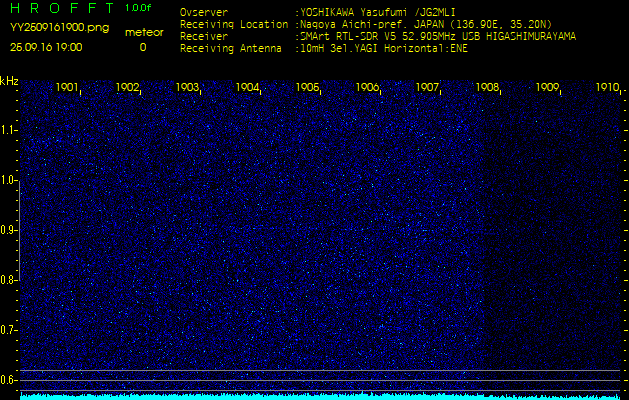Viewport: 629px width, 400px height.
Task: Click the 1.1 kHz frequency tick
Action: click(x=9, y=130)
